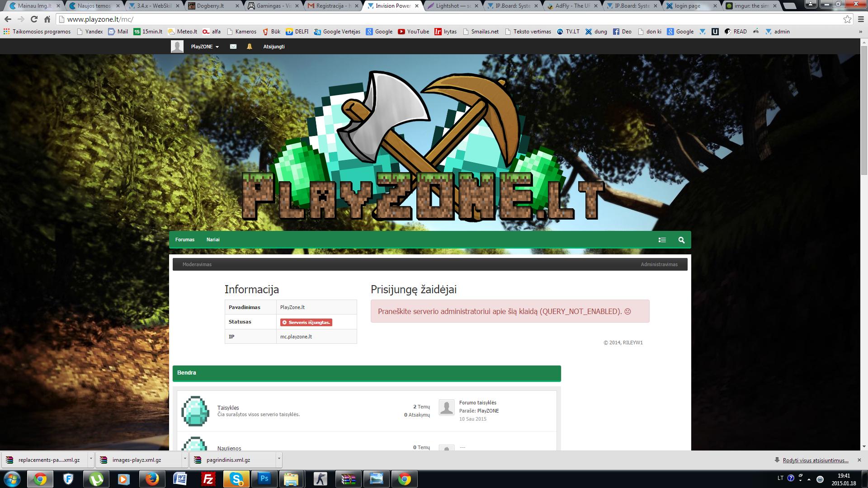
Task: Click the PlayZONE user avatar in top bar
Action: [x=177, y=47]
